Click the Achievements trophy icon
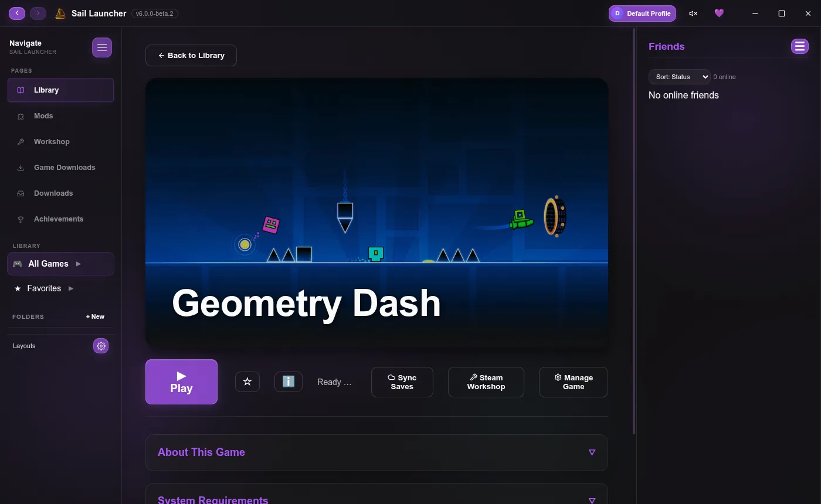 pyautogui.click(x=21, y=219)
